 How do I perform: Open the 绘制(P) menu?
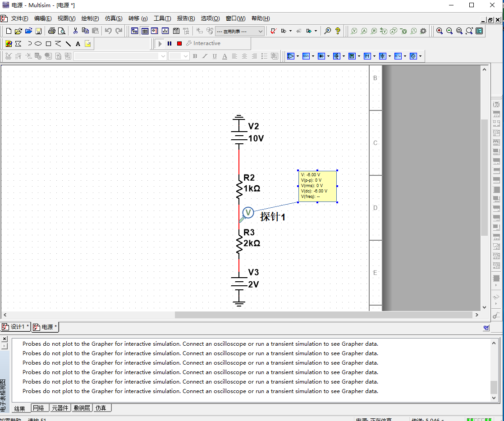coord(90,18)
